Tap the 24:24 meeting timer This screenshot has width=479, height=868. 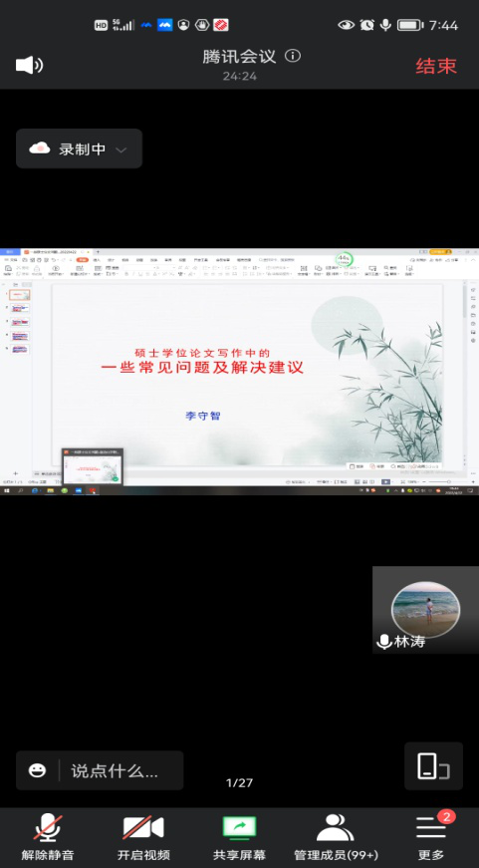click(239, 76)
